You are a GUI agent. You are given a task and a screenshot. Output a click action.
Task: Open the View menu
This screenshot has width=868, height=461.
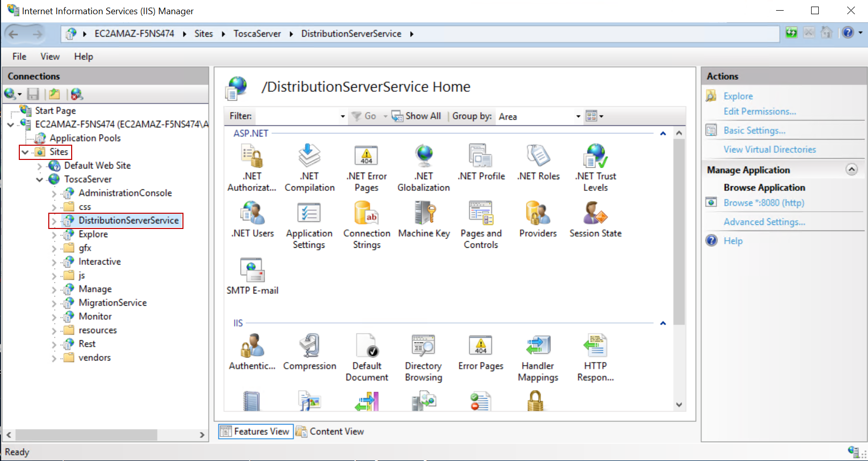click(x=50, y=56)
